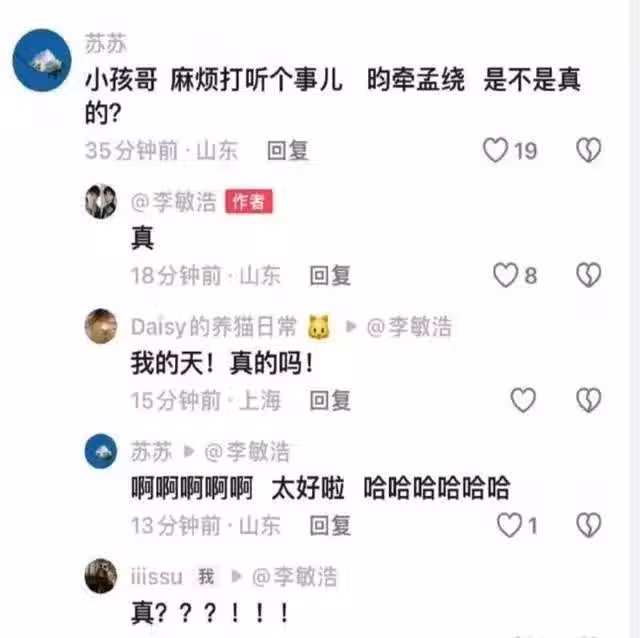
Task: Reply to 李敏浩's comment from 18分钟前
Action: (330, 276)
